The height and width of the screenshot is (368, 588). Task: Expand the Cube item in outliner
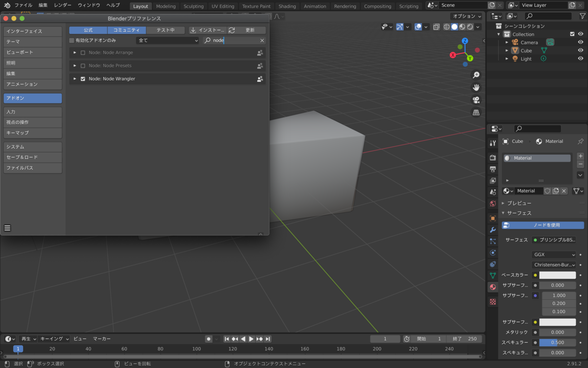pyautogui.click(x=507, y=51)
